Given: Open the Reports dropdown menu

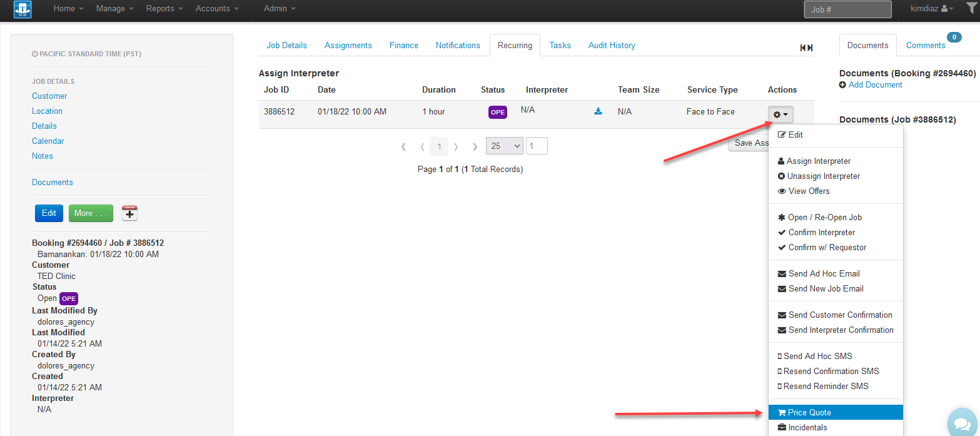Looking at the screenshot, I should coord(164,9).
